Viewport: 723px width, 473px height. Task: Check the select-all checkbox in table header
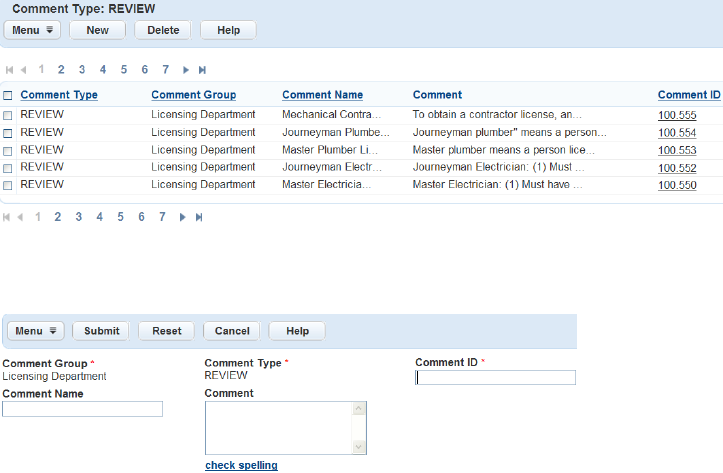click(x=7, y=95)
